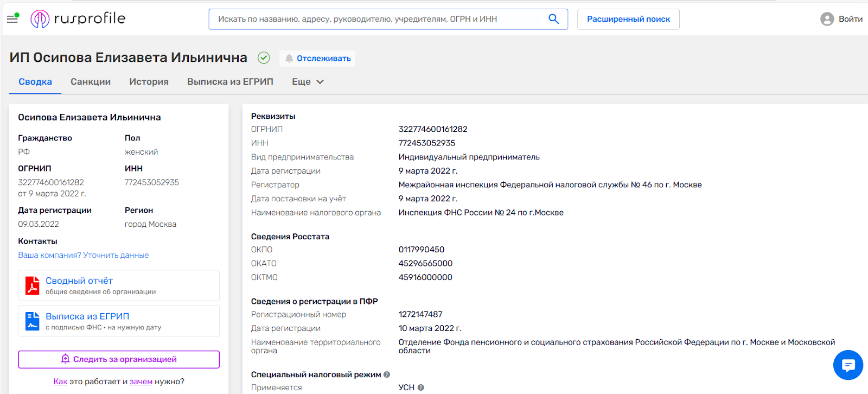Open the hamburger menu icon
Screen dimensions: 868x394
12,19
